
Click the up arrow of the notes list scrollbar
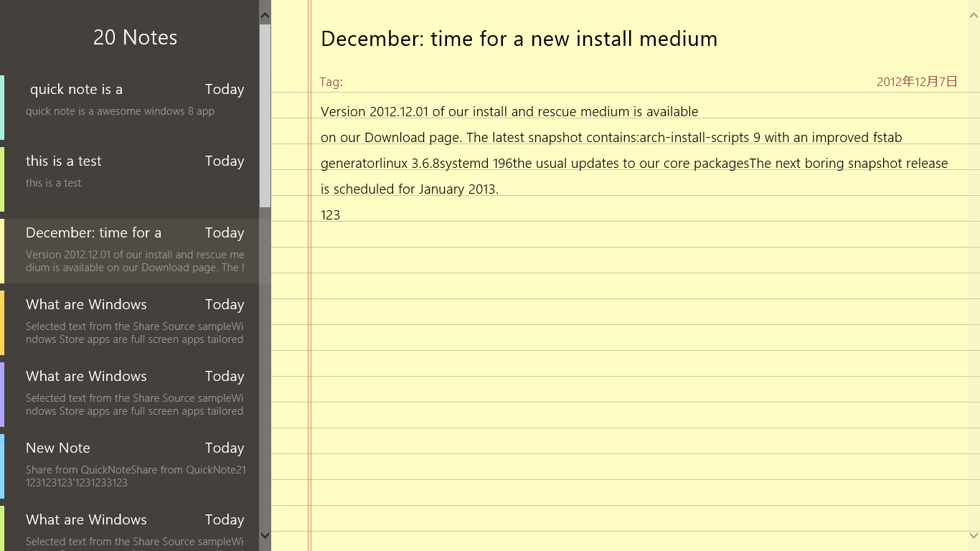click(265, 15)
